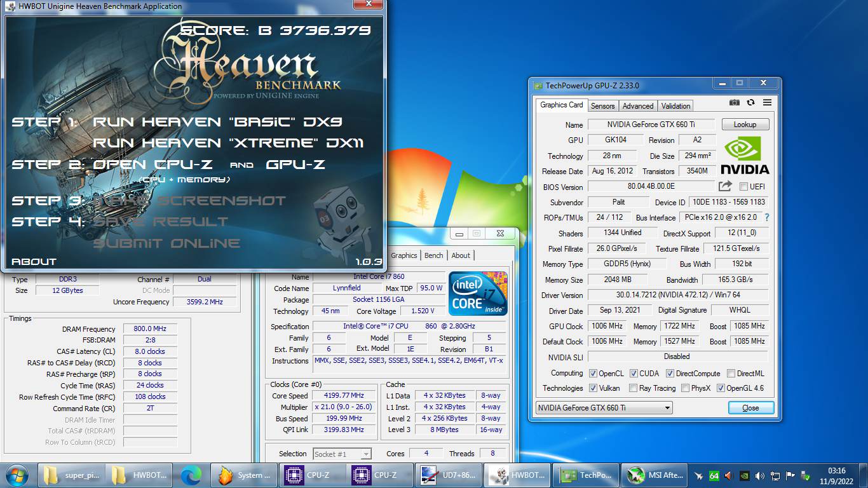Image resolution: width=868 pixels, height=488 pixels.
Task: Click the Uncore Frequency value 3599.2 MHz
Action: pos(205,302)
